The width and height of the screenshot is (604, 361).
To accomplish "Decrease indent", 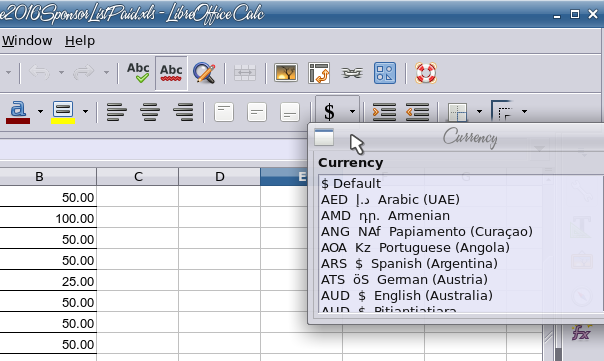I will coord(418,112).
